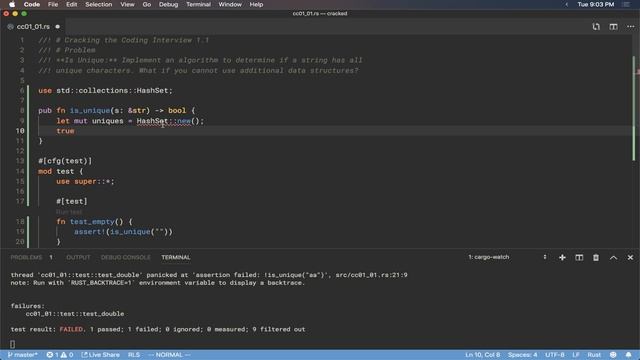Split the terminal pane

(579, 258)
